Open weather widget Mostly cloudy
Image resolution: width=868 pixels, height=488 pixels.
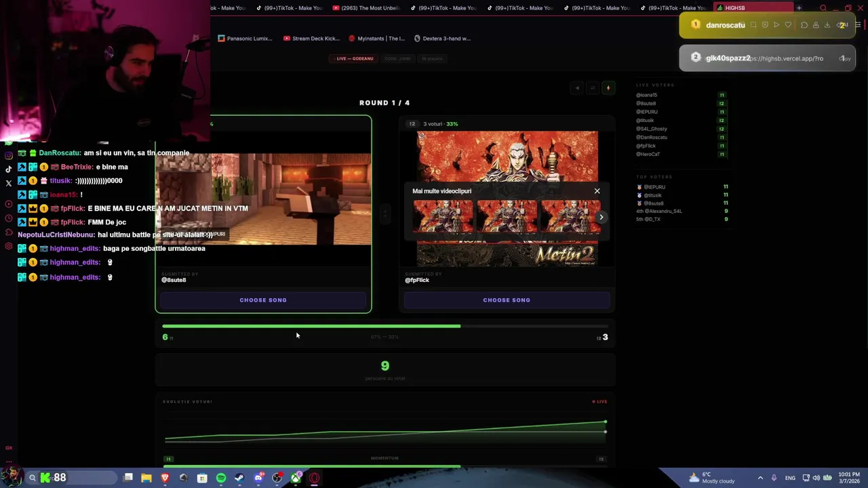click(x=712, y=478)
